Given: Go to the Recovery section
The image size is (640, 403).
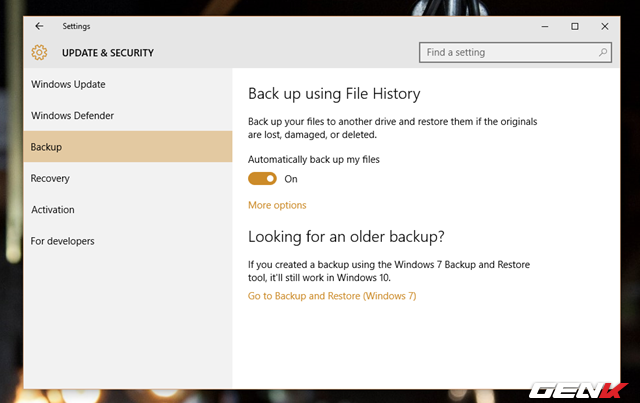Looking at the screenshot, I should (128, 178).
